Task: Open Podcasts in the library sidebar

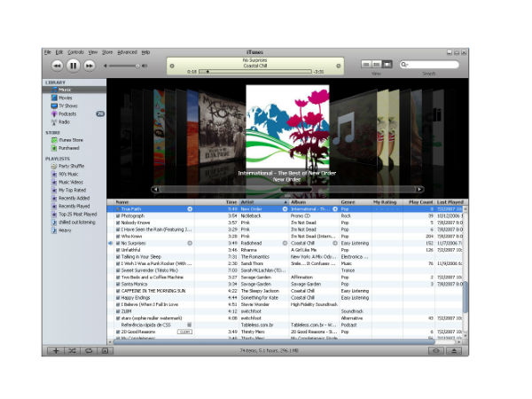Action: click(x=70, y=113)
